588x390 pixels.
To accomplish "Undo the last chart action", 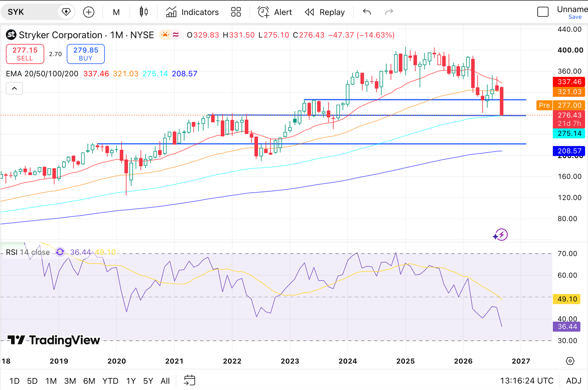I will [367, 12].
